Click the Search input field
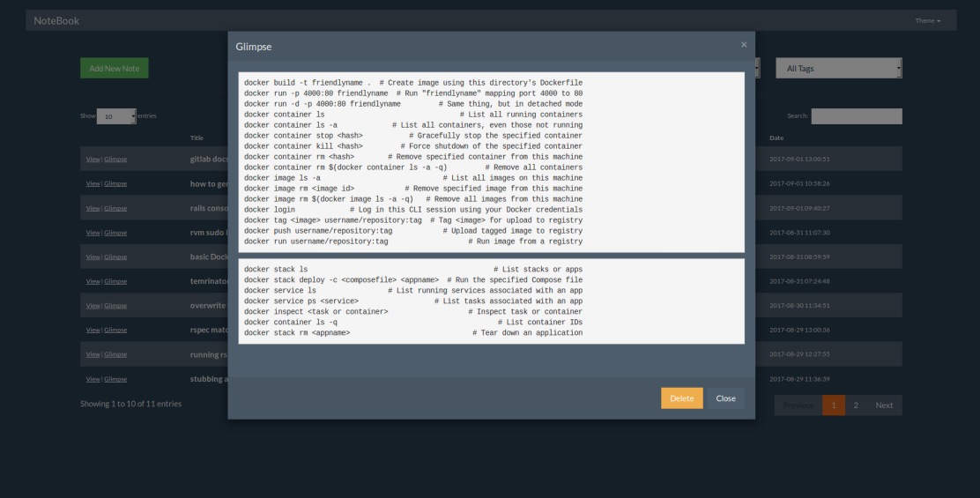 pyautogui.click(x=857, y=116)
